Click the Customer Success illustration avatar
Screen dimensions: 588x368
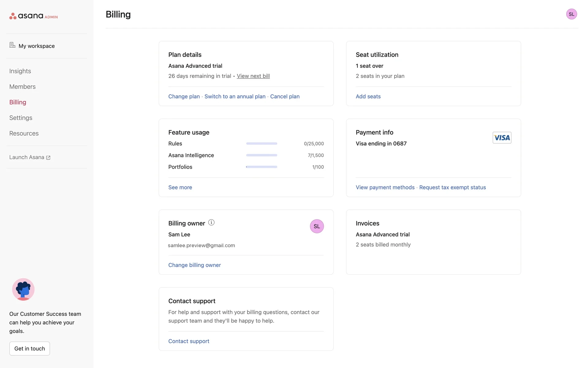coord(23,289)
